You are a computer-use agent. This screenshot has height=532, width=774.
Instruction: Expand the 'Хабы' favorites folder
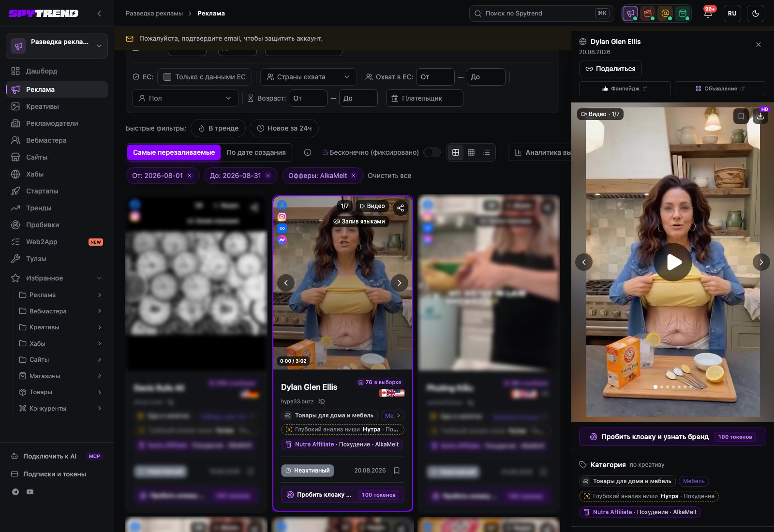pos(60,343)
